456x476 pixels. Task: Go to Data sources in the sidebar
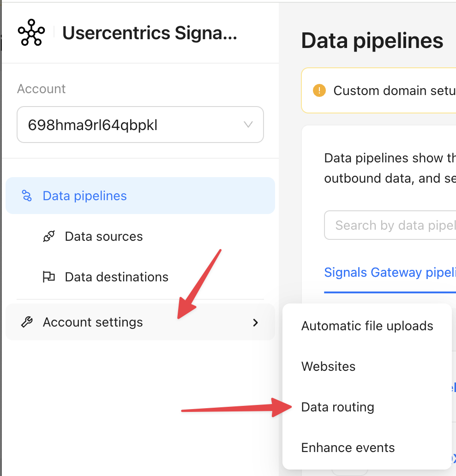tap(104, 237)
